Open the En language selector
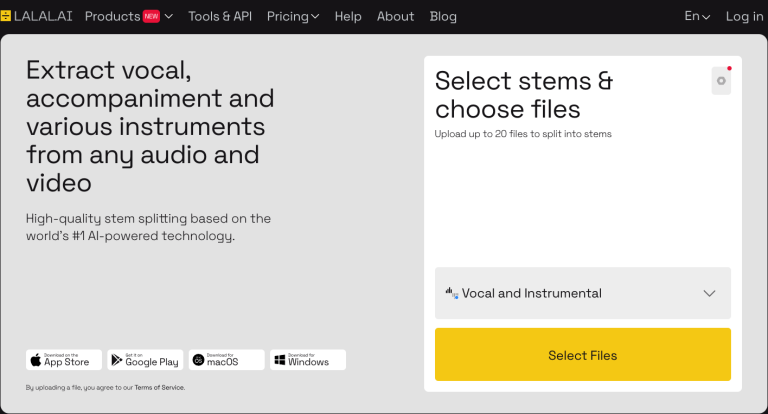 pyautogui.click(x=697, y=16)
